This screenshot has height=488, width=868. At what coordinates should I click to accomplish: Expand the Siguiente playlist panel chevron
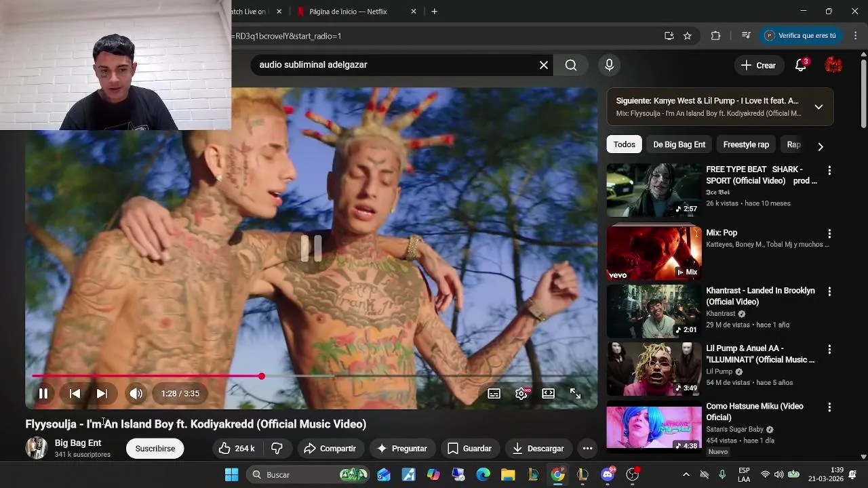(818, 107)
